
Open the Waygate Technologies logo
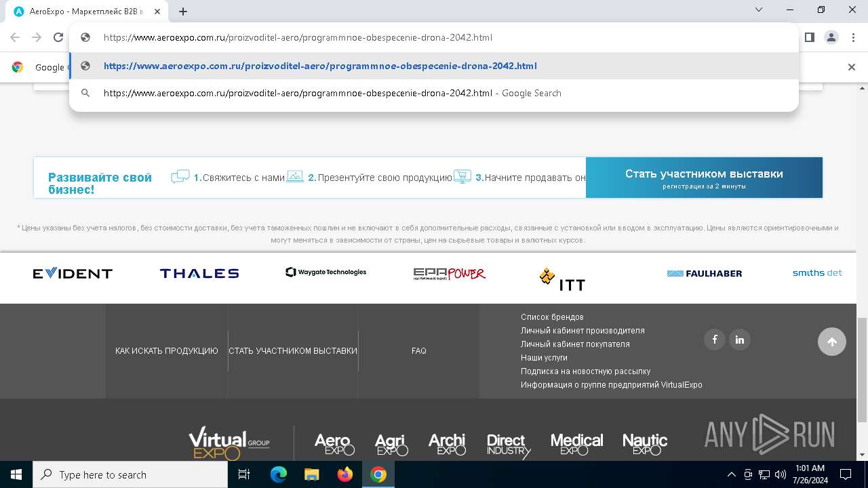(326, 272)
